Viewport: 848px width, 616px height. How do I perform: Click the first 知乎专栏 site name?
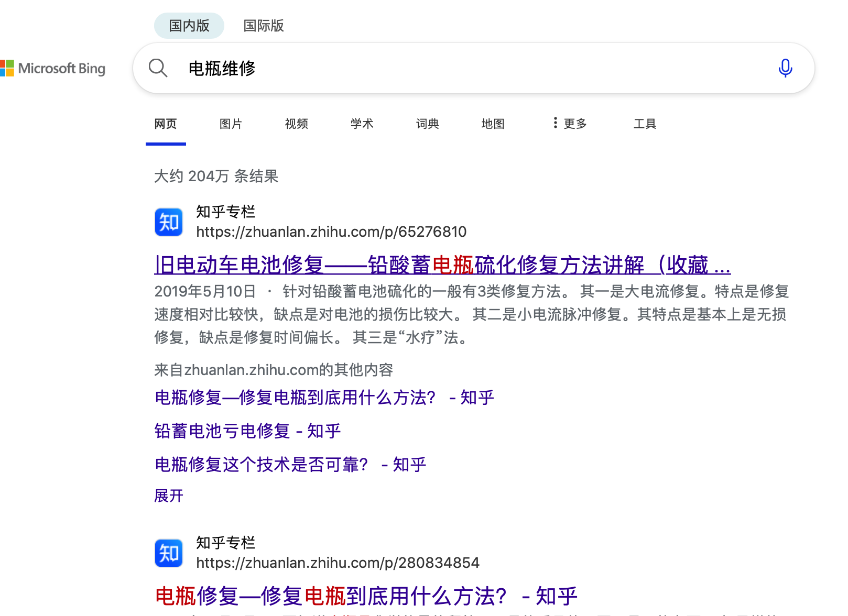225,212
